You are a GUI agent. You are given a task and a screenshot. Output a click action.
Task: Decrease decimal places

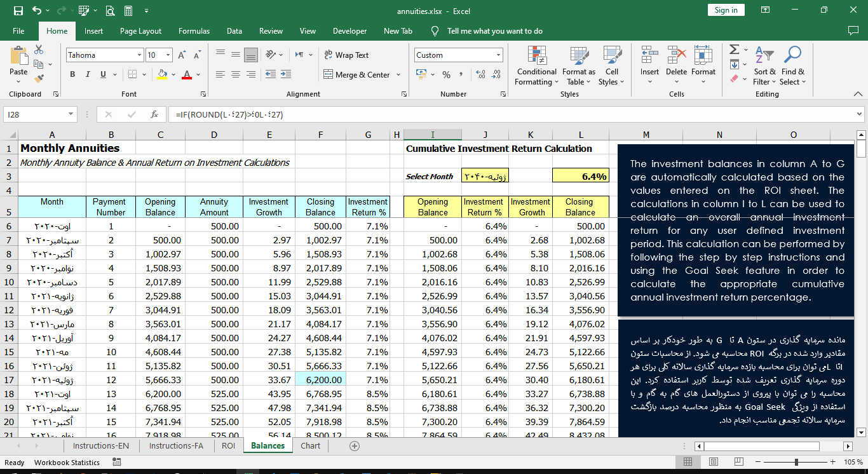[496, 74]
